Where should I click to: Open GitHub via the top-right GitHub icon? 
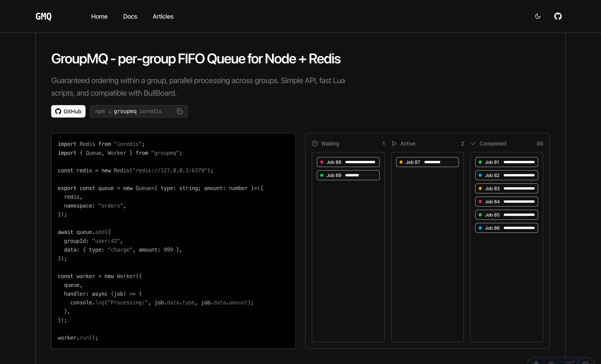[558, 16]
